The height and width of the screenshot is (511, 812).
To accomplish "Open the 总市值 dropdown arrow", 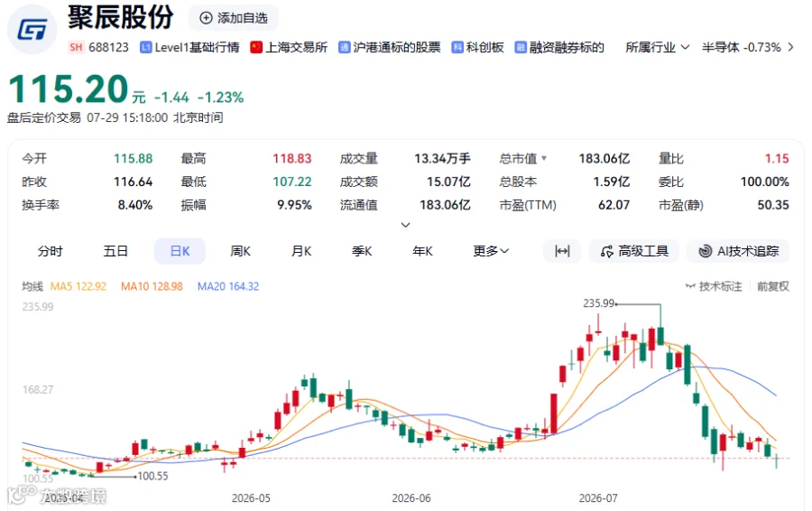I will coord(544,158).
